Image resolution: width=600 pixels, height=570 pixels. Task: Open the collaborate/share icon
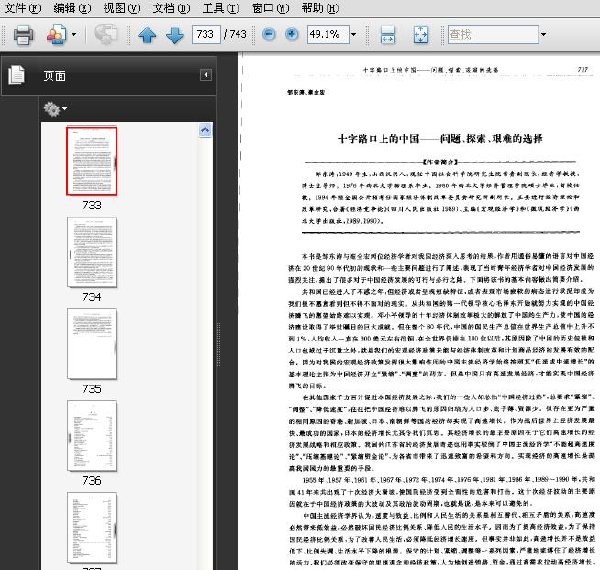point(56,35)
